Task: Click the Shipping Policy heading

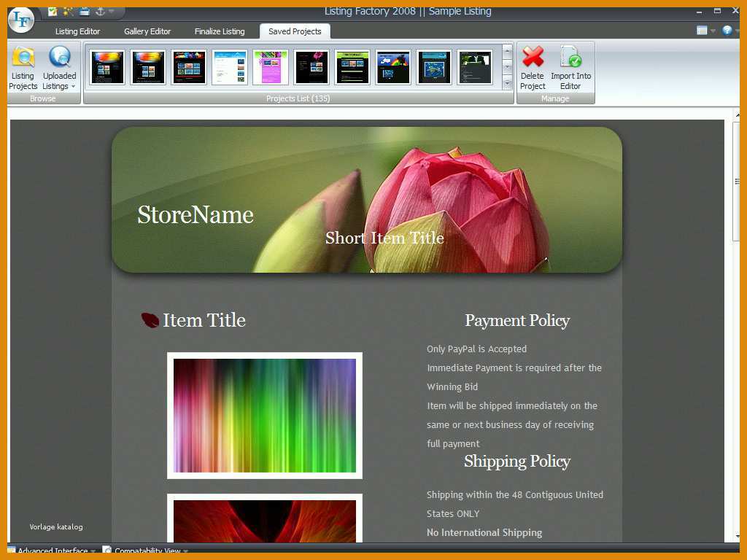Action: [517, 461]
